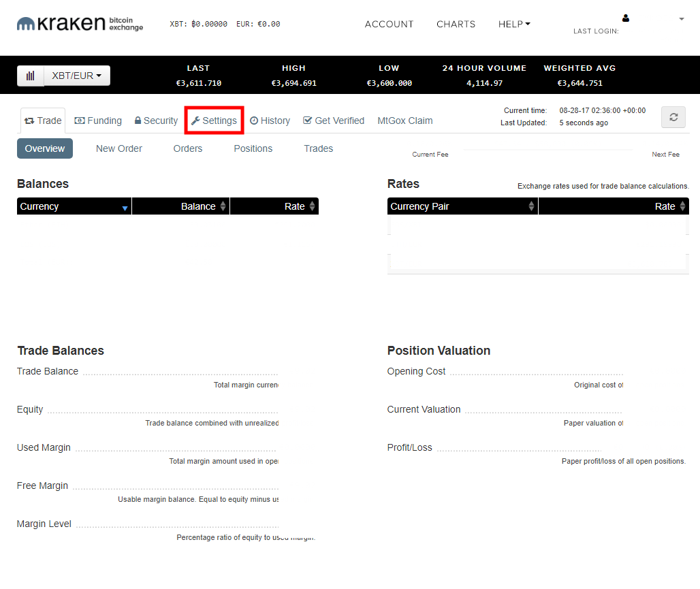
Task: Click the LAST price €3,611.710
Action: click(199, 83)
